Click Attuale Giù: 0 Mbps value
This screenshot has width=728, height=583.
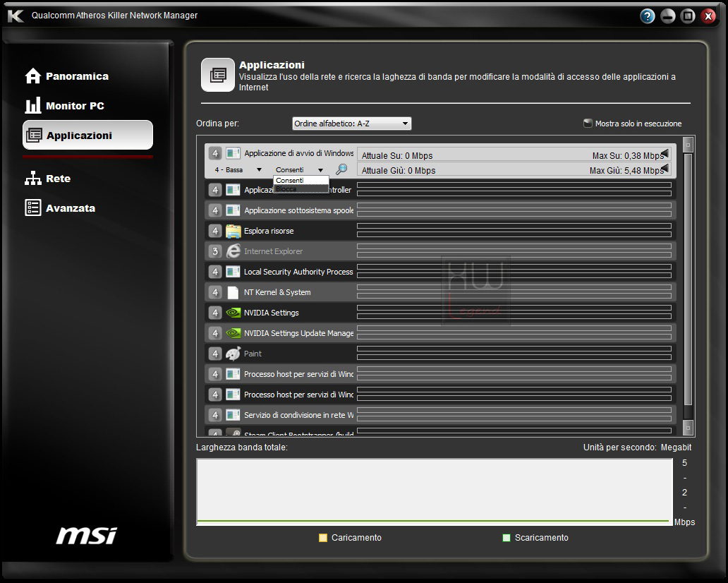(x=399, y=171)
